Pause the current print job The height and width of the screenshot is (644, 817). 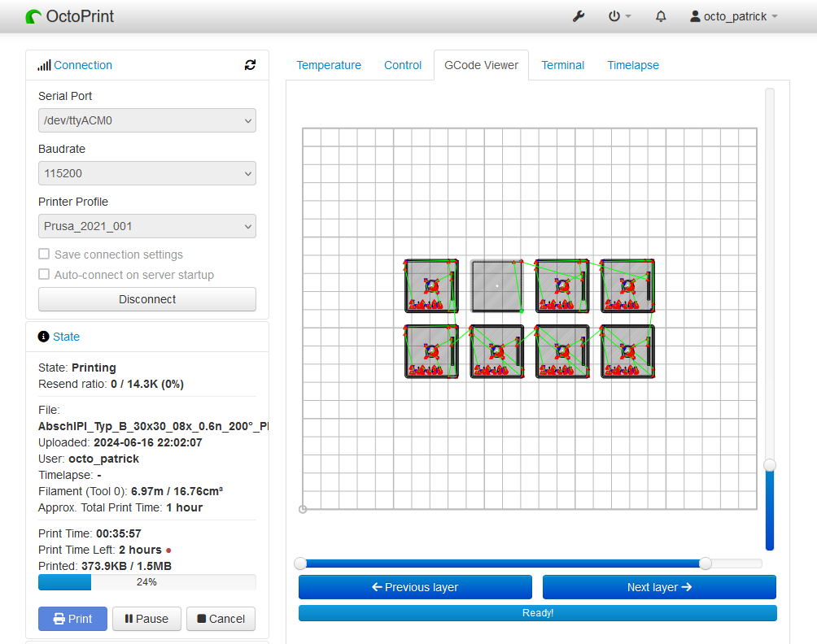click(x=146, y=619)
